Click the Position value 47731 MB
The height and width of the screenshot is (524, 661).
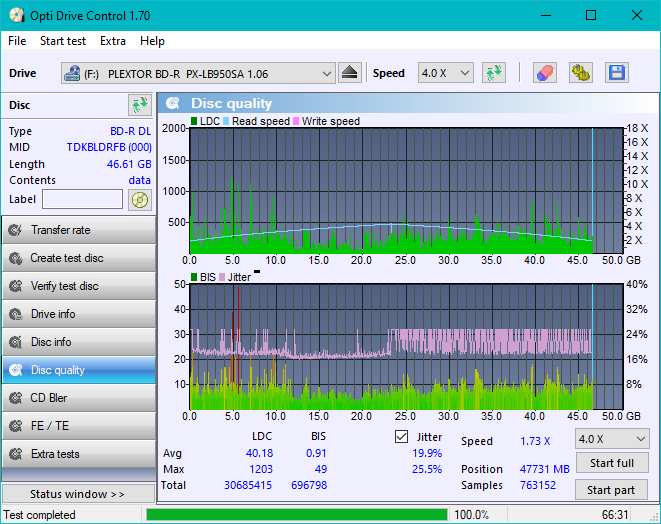545,469
